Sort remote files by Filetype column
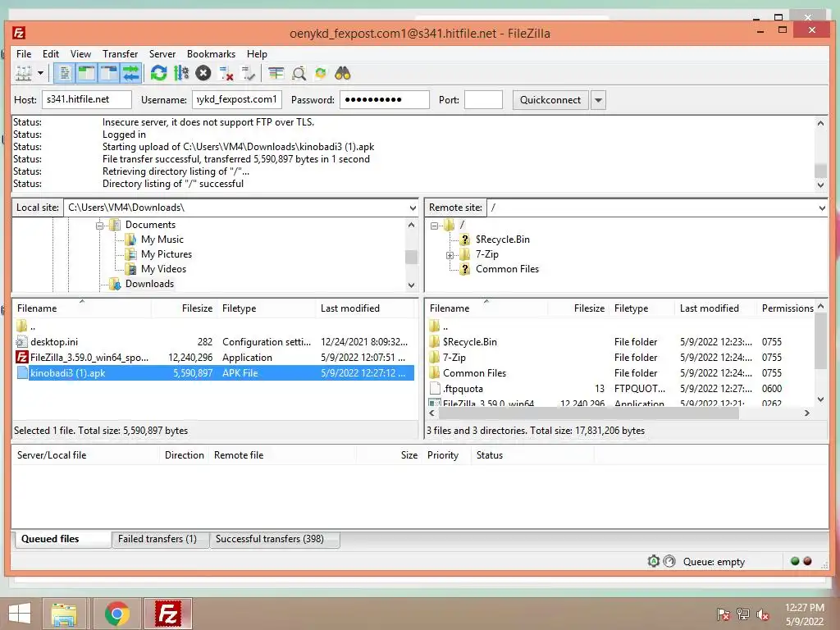Image resolution: width=840 pixels, height=630 pixels. click(631, 308)
